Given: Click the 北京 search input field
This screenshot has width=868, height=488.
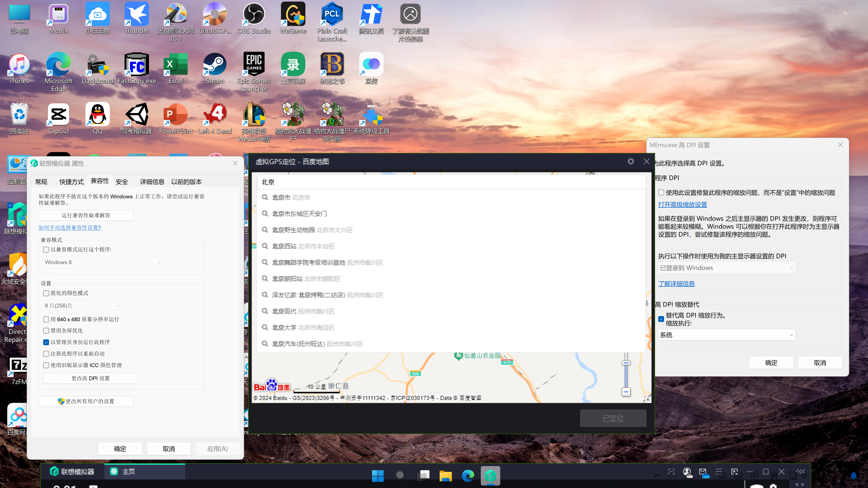Looking at the screenshot, I should point(451,182).
